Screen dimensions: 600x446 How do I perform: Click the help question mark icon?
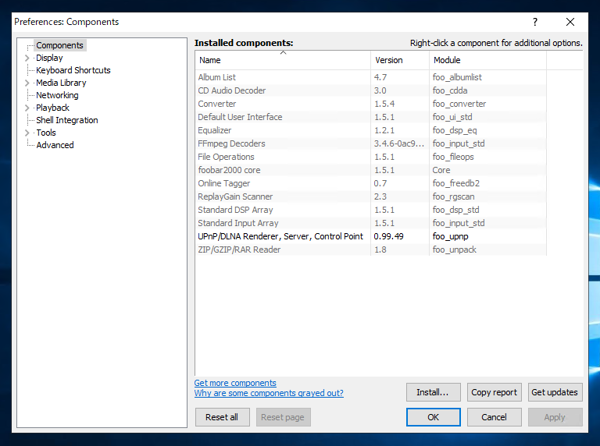[535, 21]
